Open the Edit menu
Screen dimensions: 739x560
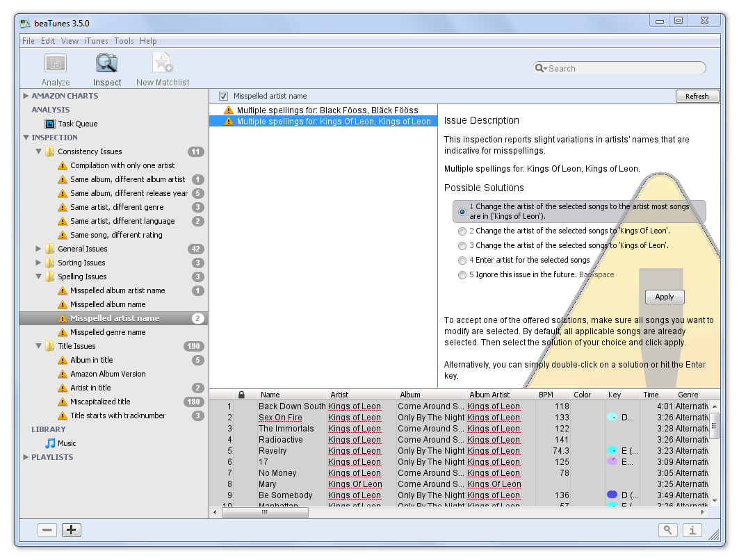click(x=47, y=41)
